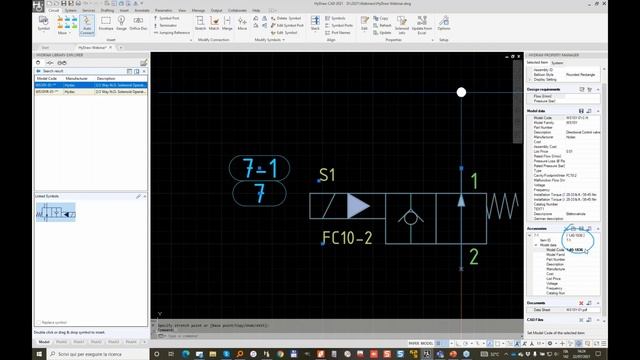Collapse the Documents section
This screenshot has height=360, width=640.
click(598, 303)
